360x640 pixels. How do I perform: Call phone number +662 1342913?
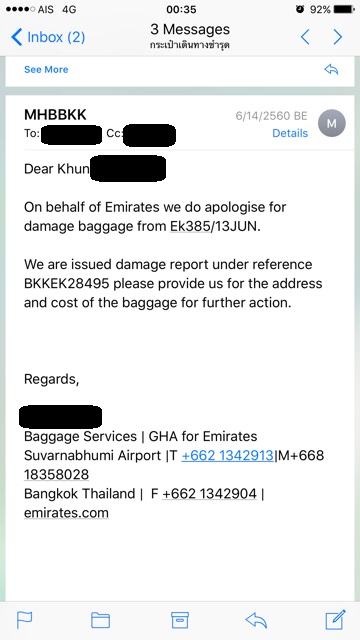(x=227, y=455)
